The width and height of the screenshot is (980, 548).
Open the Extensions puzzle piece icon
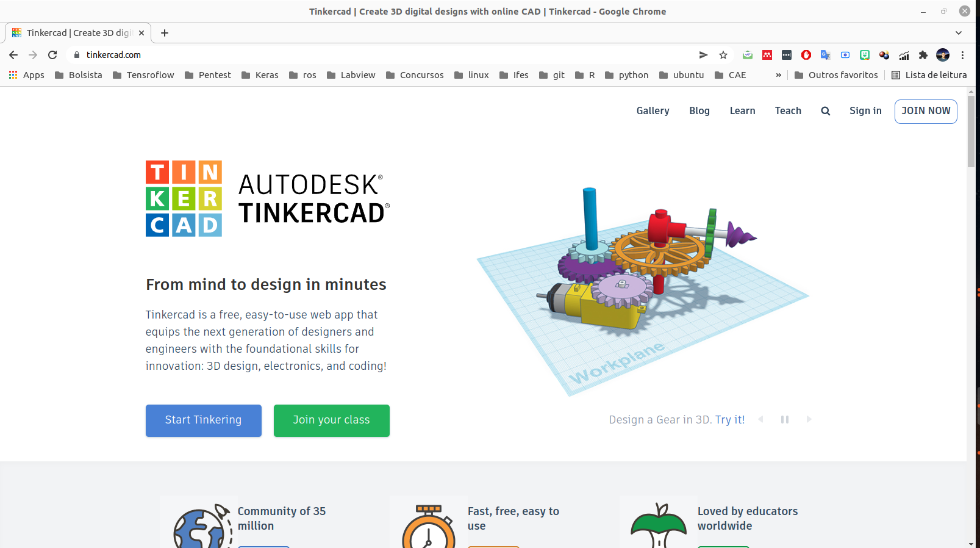point(923,55)
